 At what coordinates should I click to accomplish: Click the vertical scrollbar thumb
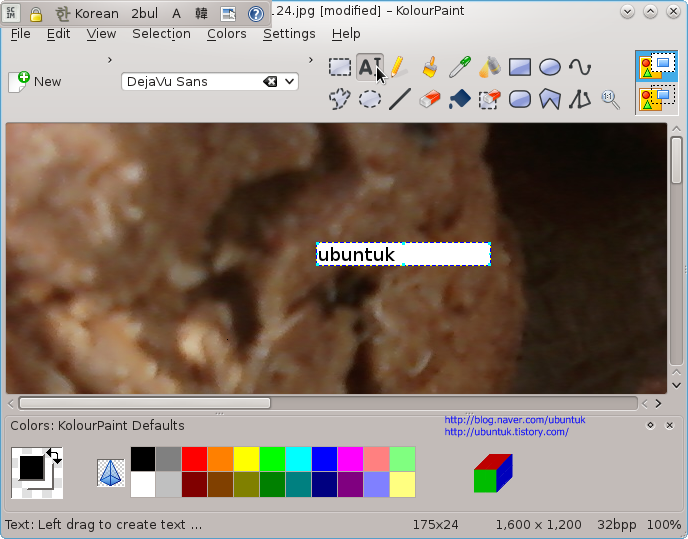click(x=676, y=160)
